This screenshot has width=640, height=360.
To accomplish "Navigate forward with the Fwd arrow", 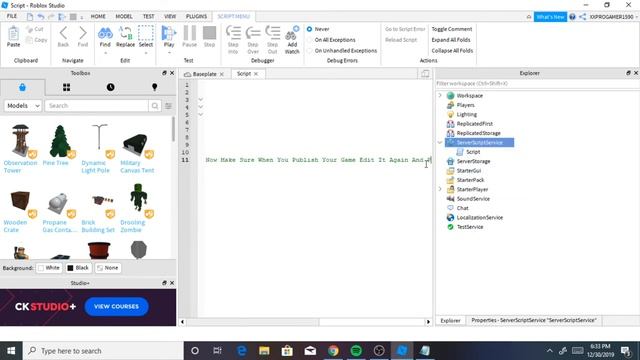I will coord(83,33).
